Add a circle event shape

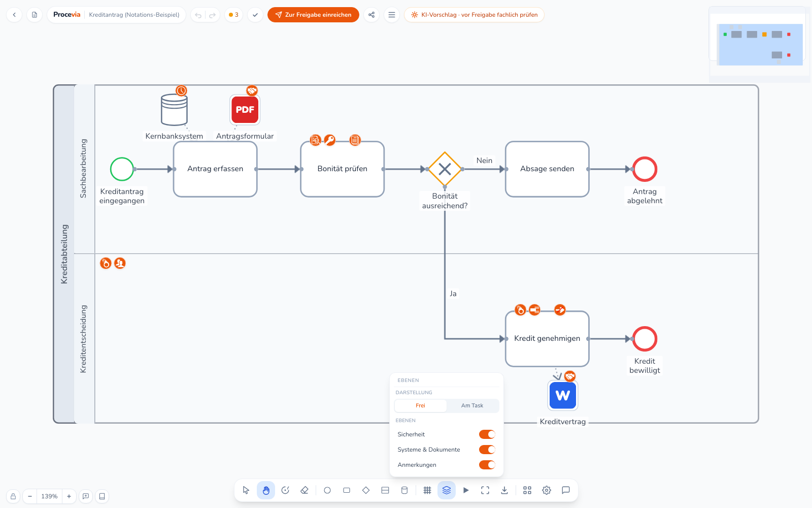click(327, 490)
